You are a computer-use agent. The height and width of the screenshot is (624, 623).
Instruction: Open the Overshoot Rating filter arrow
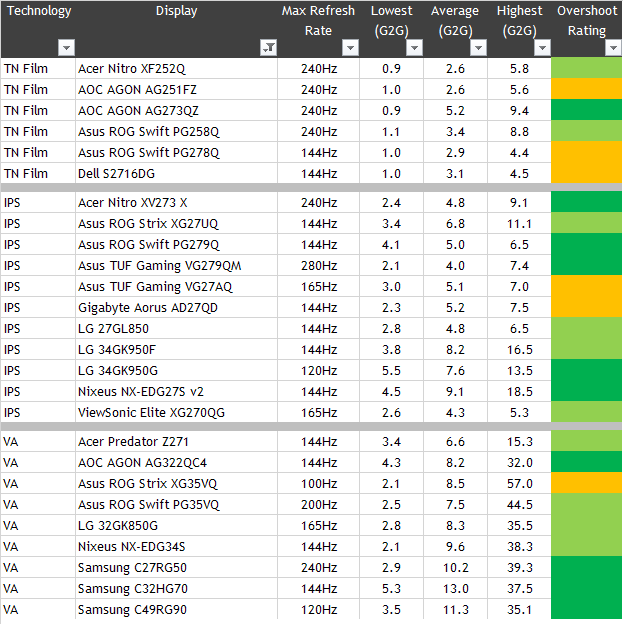[x=610, y=48]
